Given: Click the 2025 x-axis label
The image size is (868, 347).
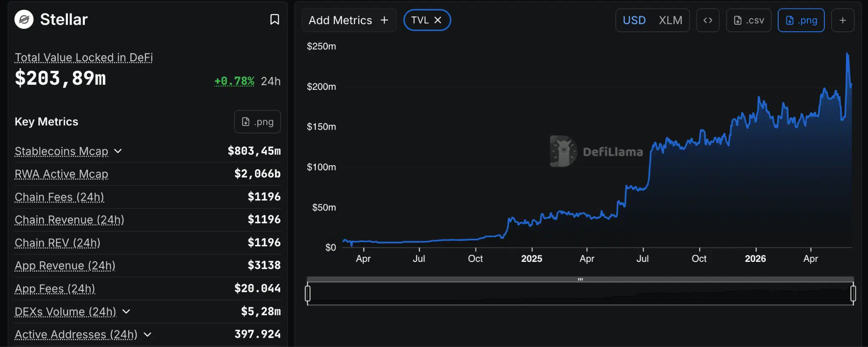Looking at the screenshot, I should coord(531,258).
